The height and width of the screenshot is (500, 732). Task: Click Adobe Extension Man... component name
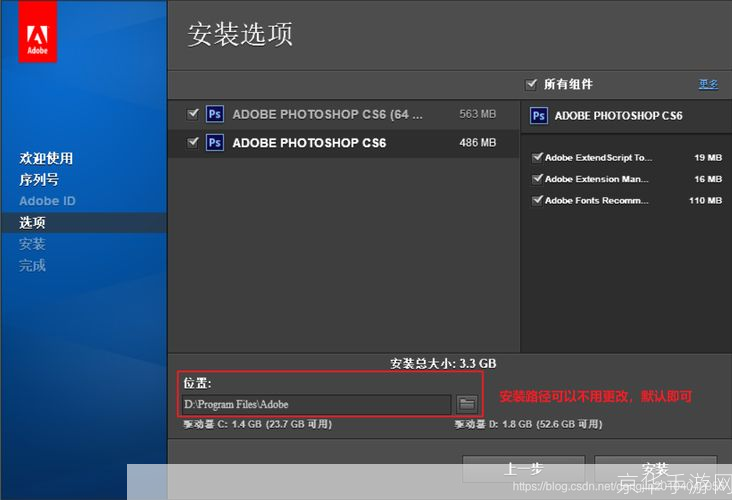pos(597,179)
